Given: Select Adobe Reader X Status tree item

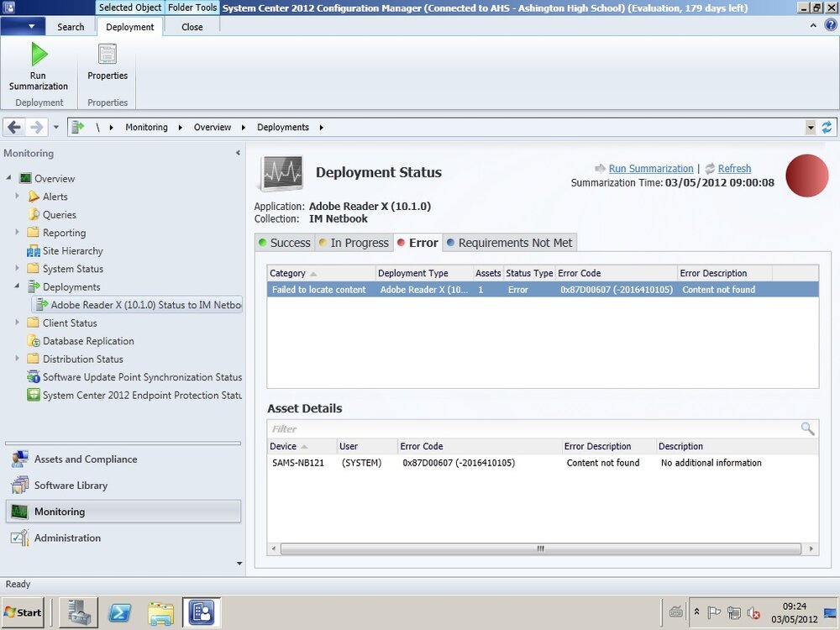Looking at the screenshot, I should 139,305.
